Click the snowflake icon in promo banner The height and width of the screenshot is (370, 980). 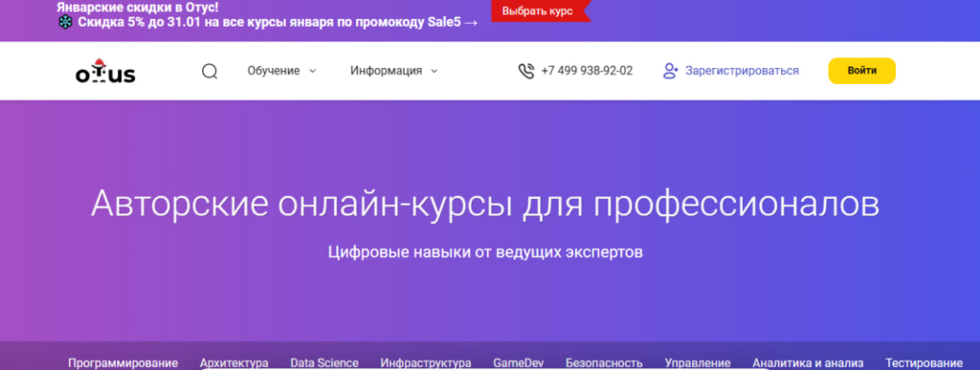[x=65, y=23]
